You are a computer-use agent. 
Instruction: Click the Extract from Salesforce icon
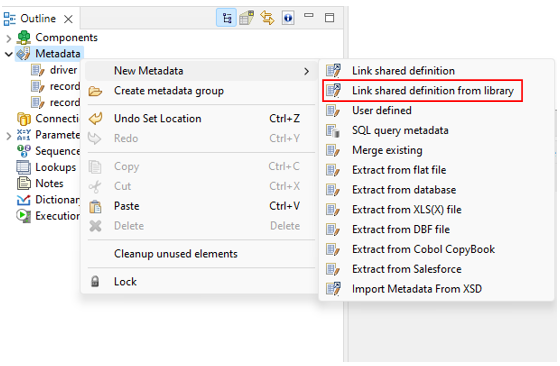point(333,269)
